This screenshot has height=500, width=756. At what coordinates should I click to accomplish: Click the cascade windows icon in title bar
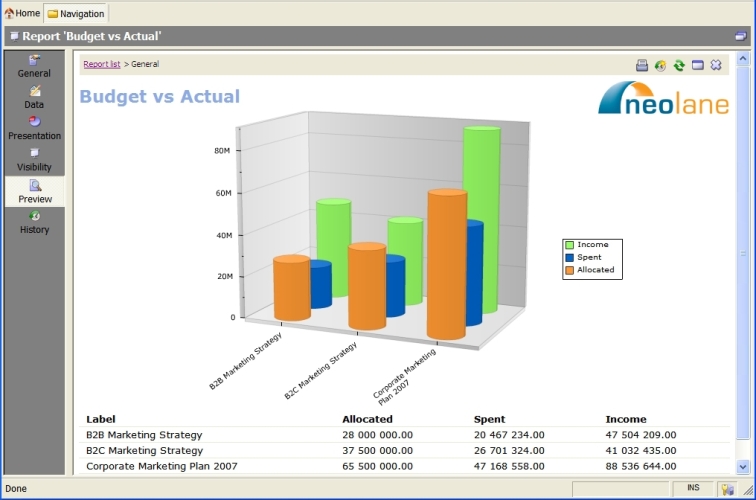click(x=740, y=36)
